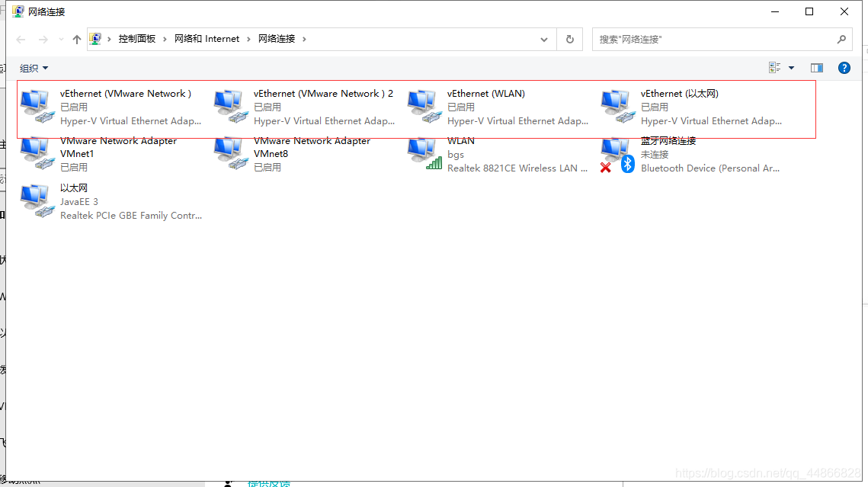This screenshot has width=868, height=487.
Task: Select the vEthernet (以太网) adapter icon
Action: coord(618,107)
